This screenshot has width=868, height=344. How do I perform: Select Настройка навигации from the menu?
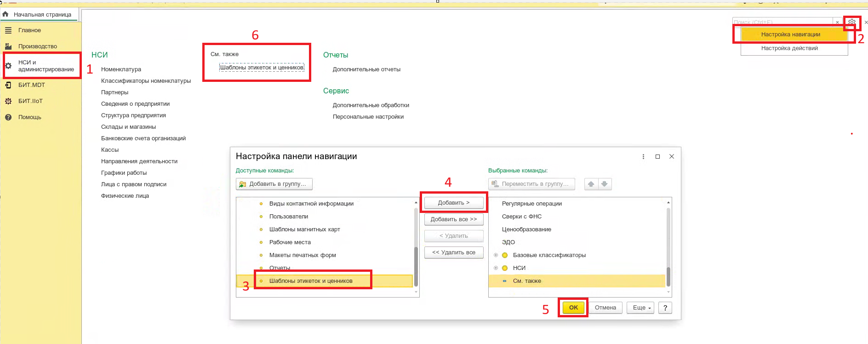click(790, 34)
